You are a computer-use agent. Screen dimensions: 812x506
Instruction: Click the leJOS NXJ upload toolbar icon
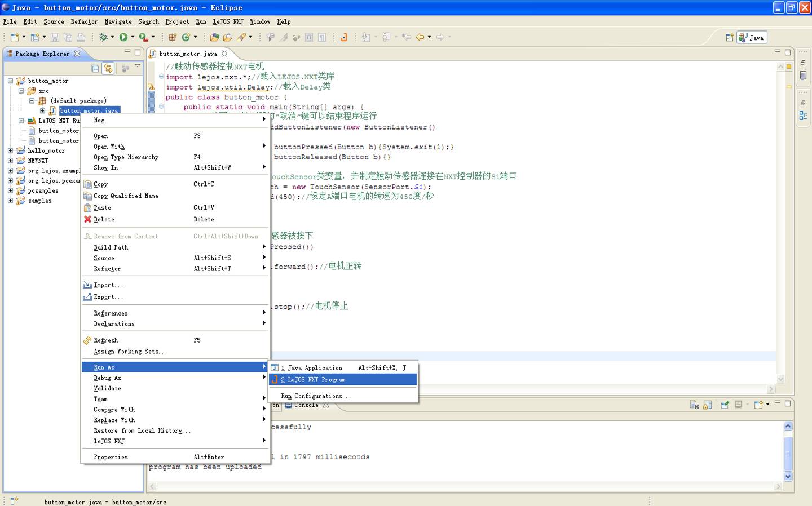click(x=343, y=37)
